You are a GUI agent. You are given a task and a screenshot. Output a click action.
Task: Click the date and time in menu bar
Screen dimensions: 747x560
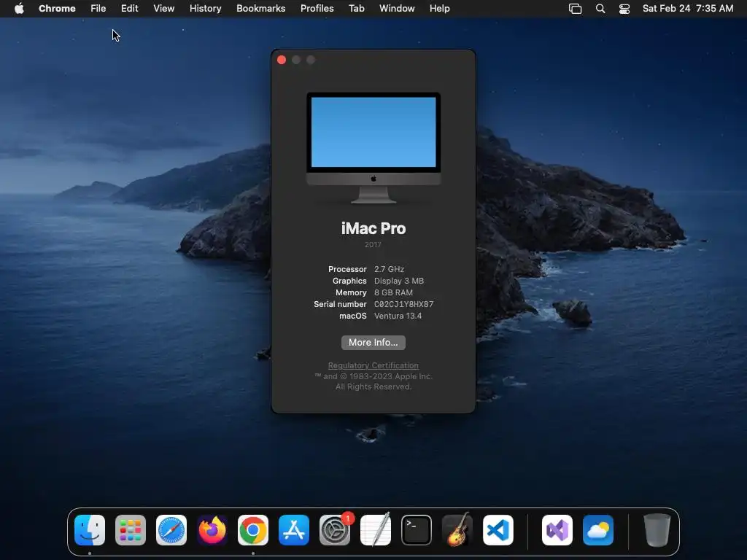[688, 9]
